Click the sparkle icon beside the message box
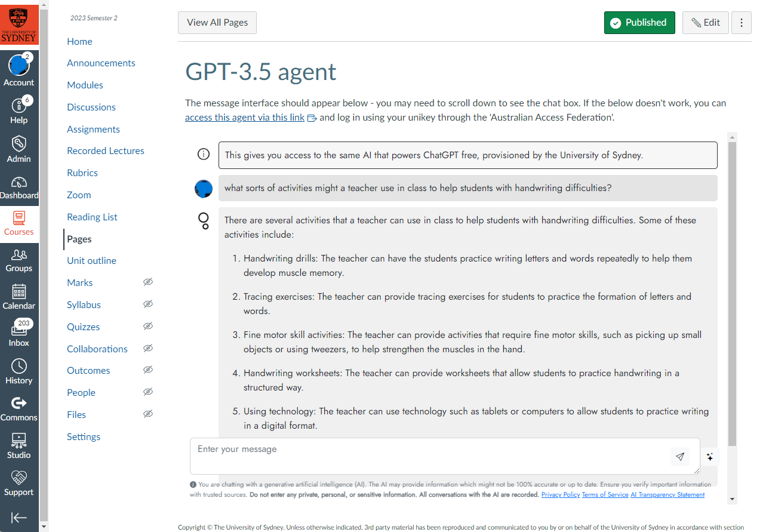This screenshot has height=532, width=766. click(710, 457)
